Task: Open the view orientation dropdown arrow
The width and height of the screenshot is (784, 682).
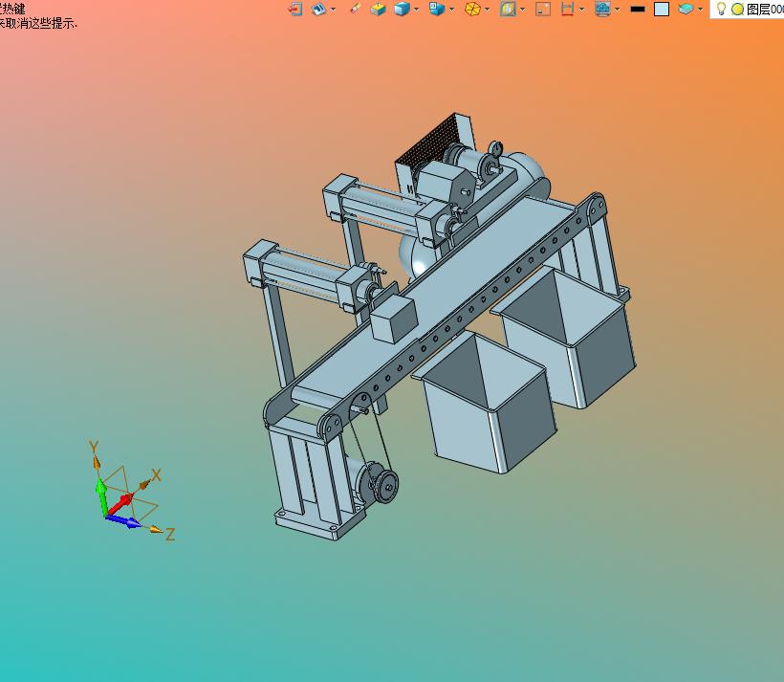Action: click(333, 9)
